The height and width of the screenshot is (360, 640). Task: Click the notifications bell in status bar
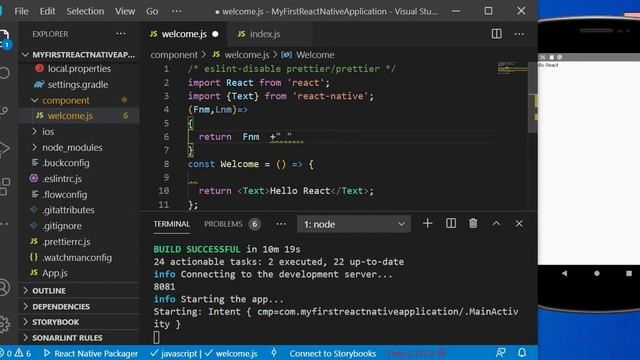click(x=522, y=353)
